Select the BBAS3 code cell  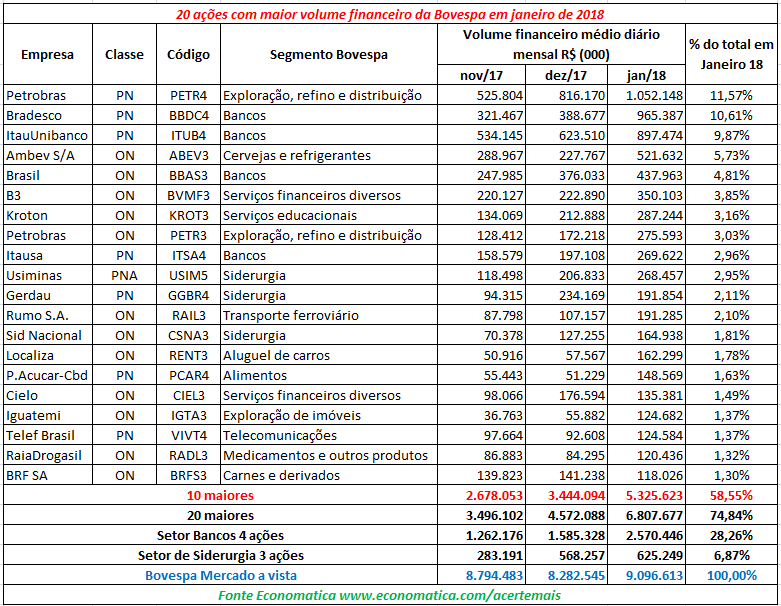pos(188,175)
